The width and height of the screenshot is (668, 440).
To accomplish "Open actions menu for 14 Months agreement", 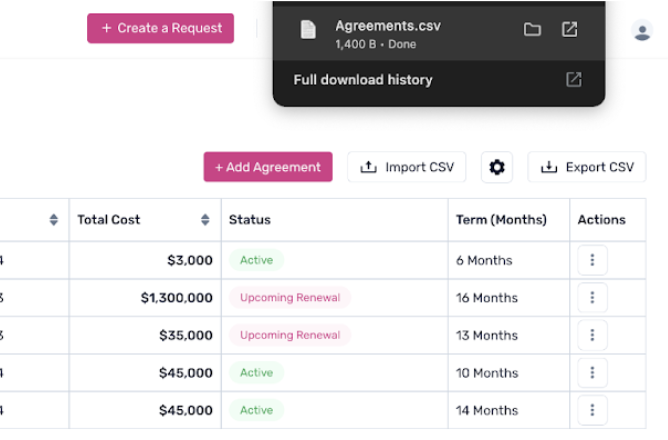I will click(x=592, y=410).
